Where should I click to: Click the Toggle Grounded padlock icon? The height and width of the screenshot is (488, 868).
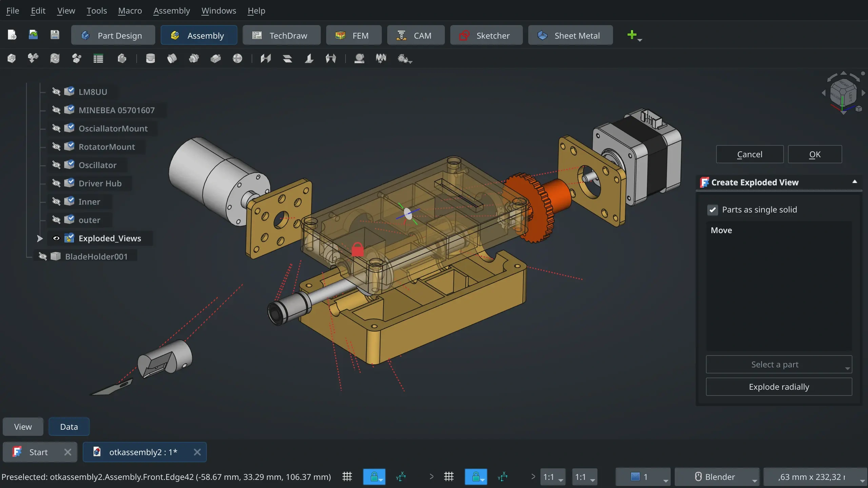point(122,58)
